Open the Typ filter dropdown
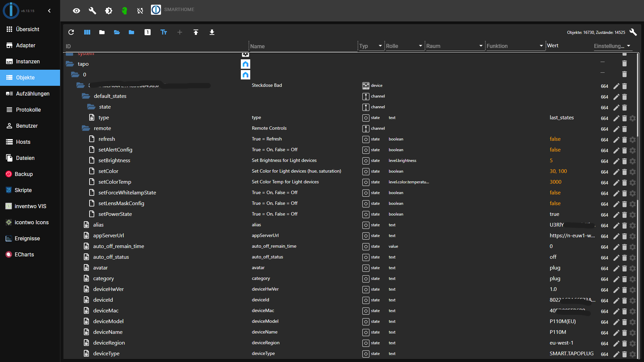Viewport: 644px width, 362px height. click(x=371, y=46)
